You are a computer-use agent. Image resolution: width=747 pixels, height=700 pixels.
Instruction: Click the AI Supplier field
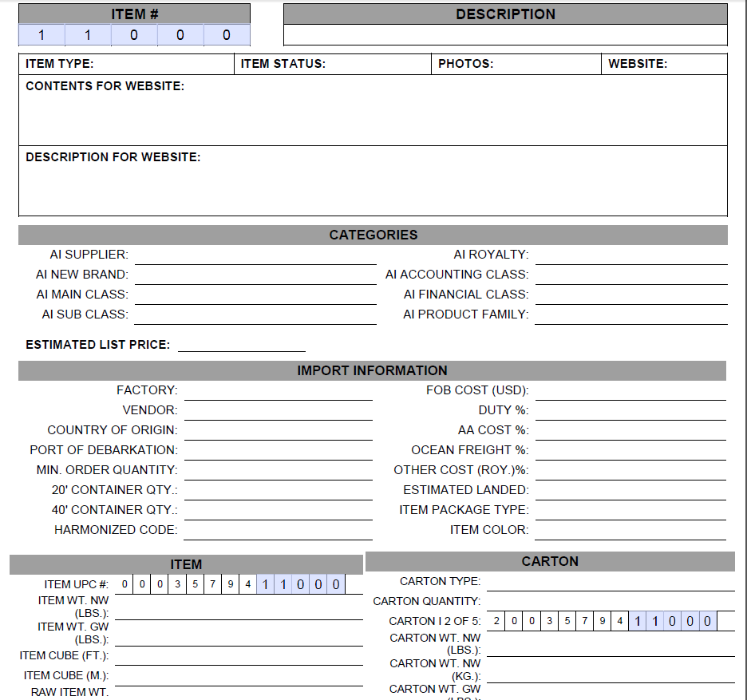point(255,255)
